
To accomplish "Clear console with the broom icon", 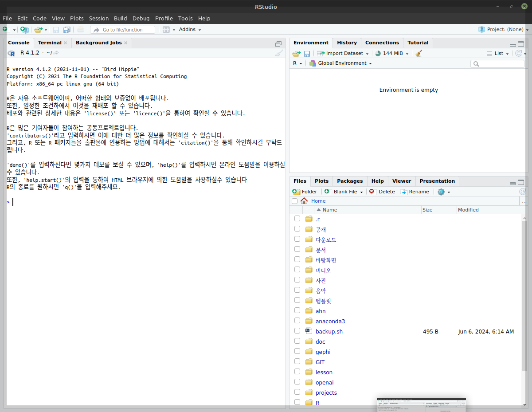I will [x=278, y=53].
